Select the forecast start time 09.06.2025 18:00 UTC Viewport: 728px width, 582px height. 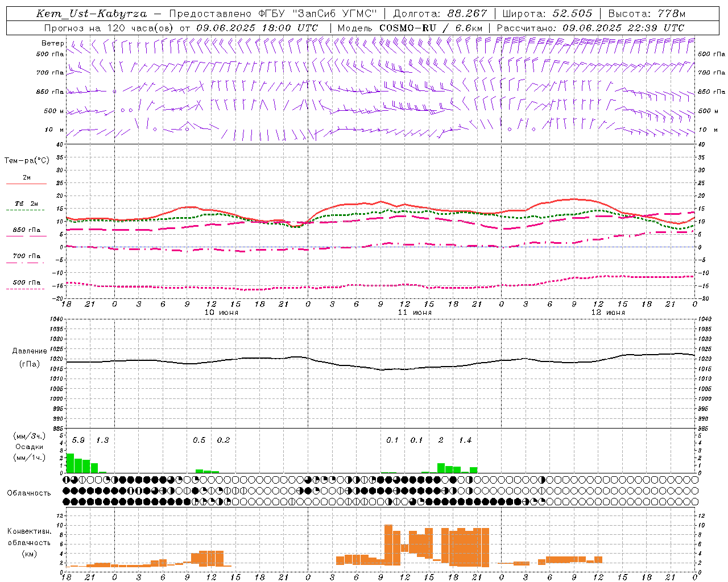click(257, 28)
